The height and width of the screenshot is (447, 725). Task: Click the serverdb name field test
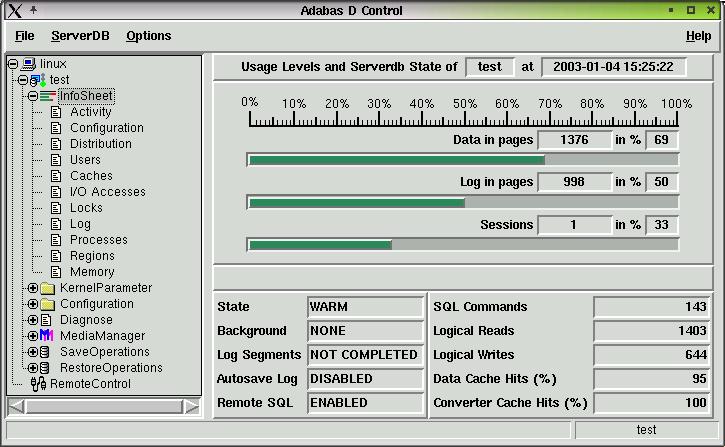[x=490, y=67]
